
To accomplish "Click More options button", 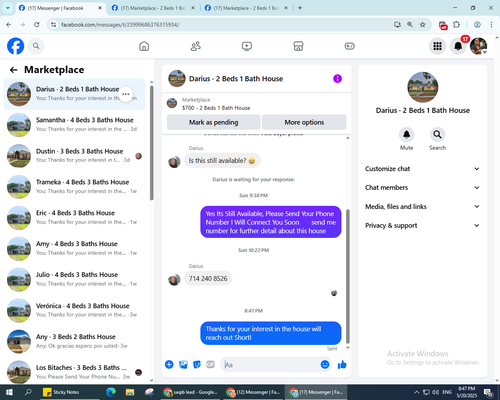I will click(x=304, y=122).
